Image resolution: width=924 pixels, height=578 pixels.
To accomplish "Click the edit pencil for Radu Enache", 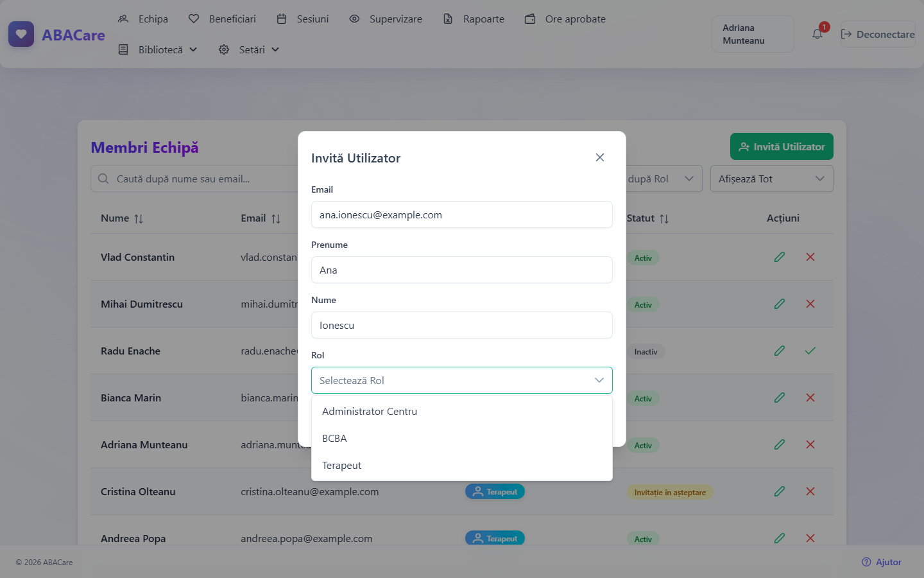I will tap(780, 351).
